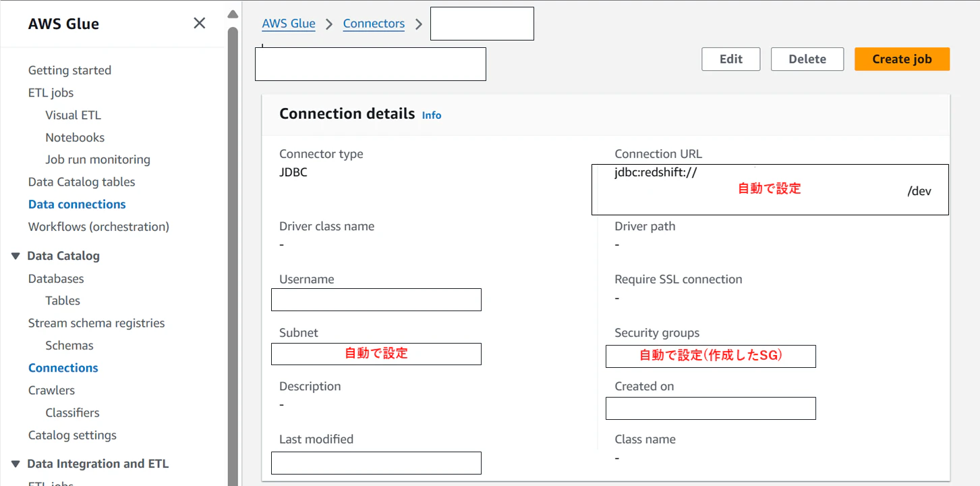Open Schemas in the sidebar

pos(69,345)
